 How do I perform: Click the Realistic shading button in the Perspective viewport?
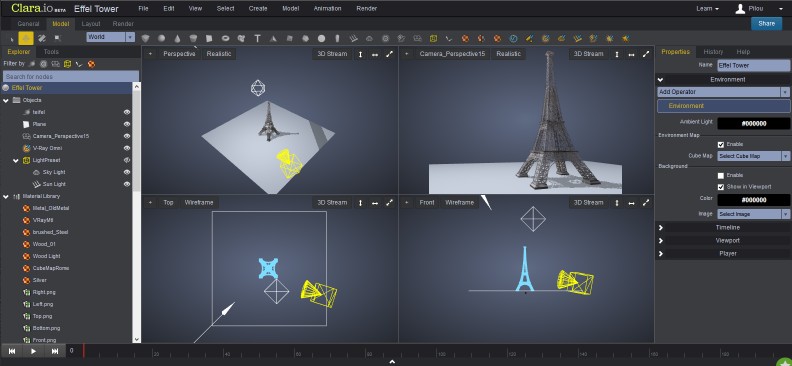click(x=219, y=54)
